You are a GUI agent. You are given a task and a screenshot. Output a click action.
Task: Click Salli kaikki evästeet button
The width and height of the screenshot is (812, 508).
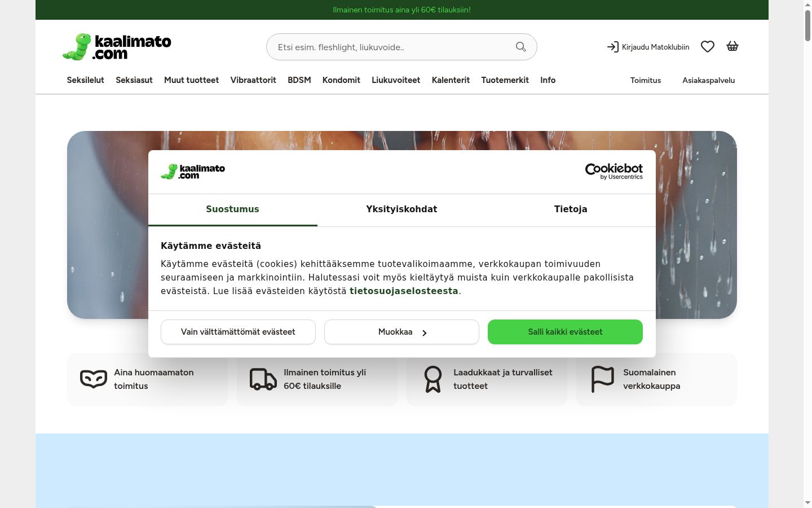(565, 332)
